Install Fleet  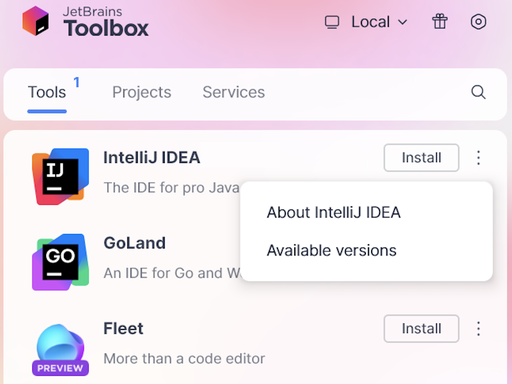[421, 329]
